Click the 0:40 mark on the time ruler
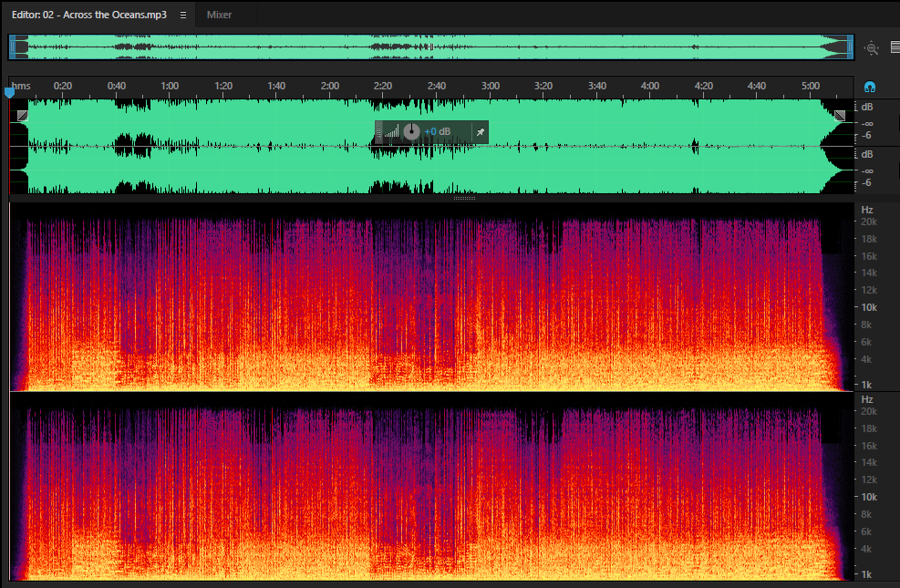The width and height of the screenshot is (900, 588). tap(117, 86)
